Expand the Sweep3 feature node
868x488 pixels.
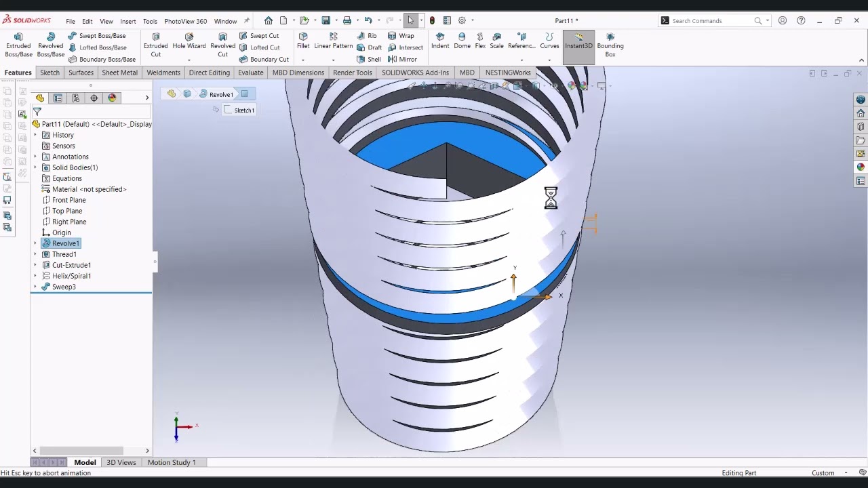click(x=35, y=287)
